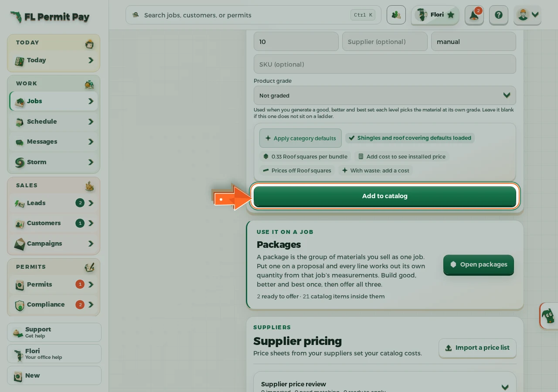Click the FL Permit Pay logo
This screenshot has width=558, height=392.
pyautogui.click(x=50, y=17)
